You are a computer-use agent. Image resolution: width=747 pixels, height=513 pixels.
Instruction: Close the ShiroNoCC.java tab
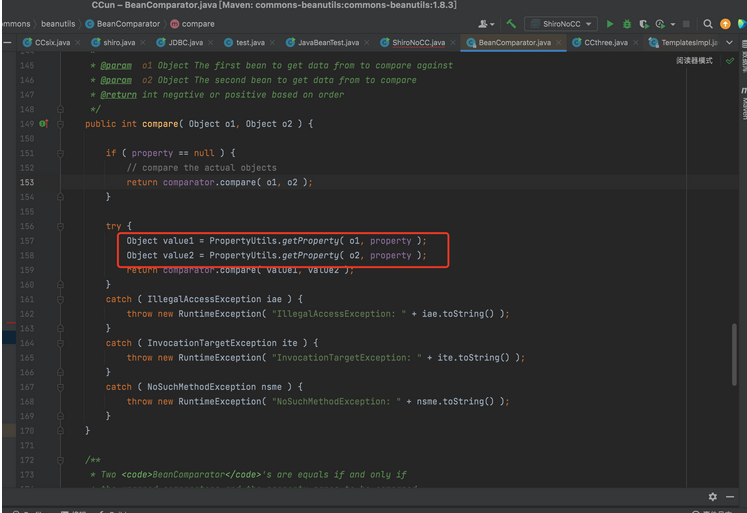(453, 43)
